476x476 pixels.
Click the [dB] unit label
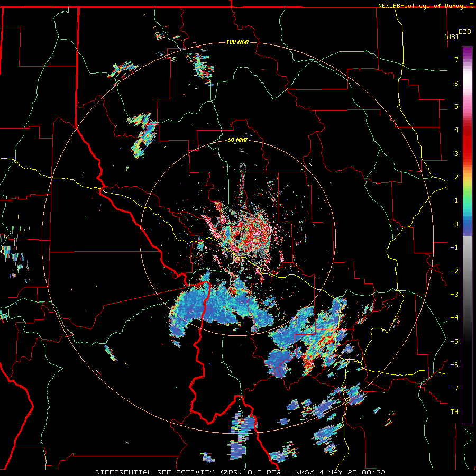click(x=451, y=36)
